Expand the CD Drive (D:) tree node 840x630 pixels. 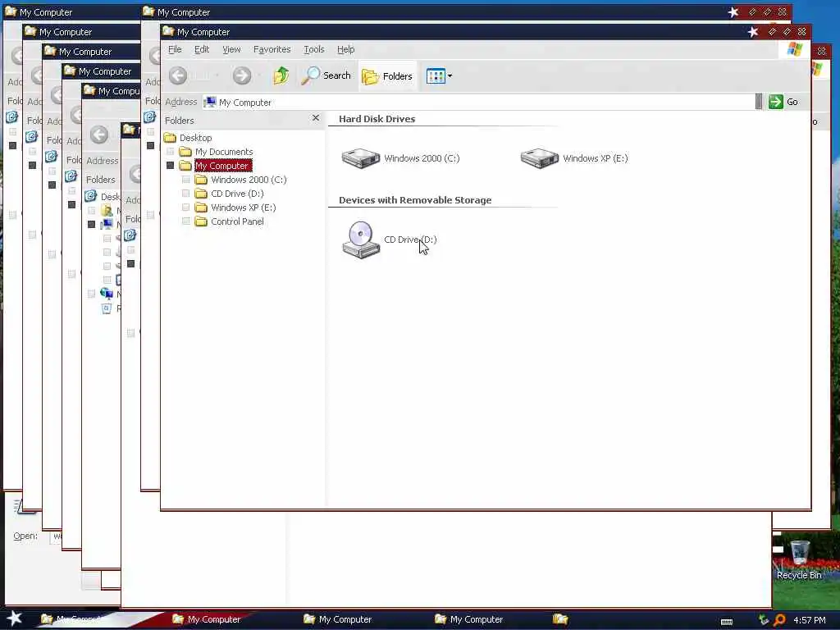pos(186,194)
